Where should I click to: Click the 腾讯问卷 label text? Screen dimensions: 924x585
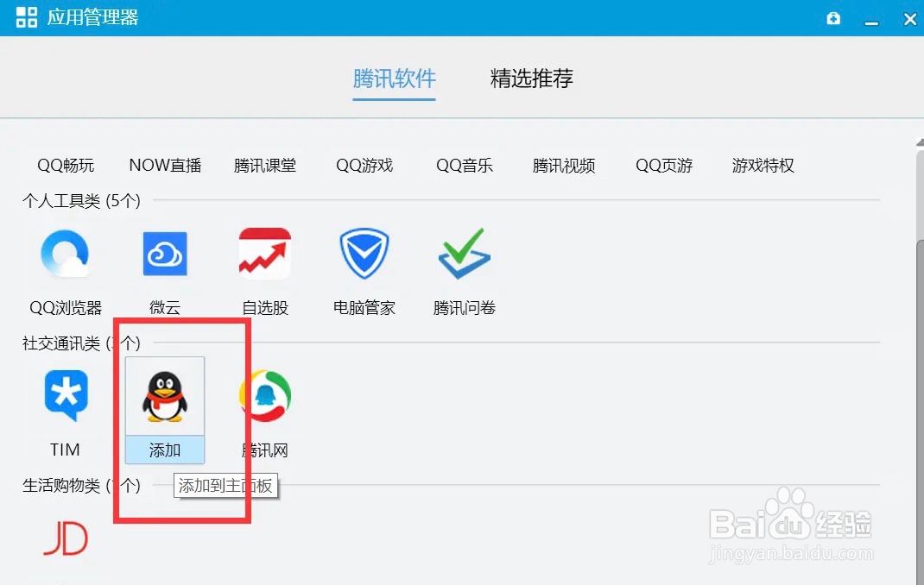click(x=465, y=308)
